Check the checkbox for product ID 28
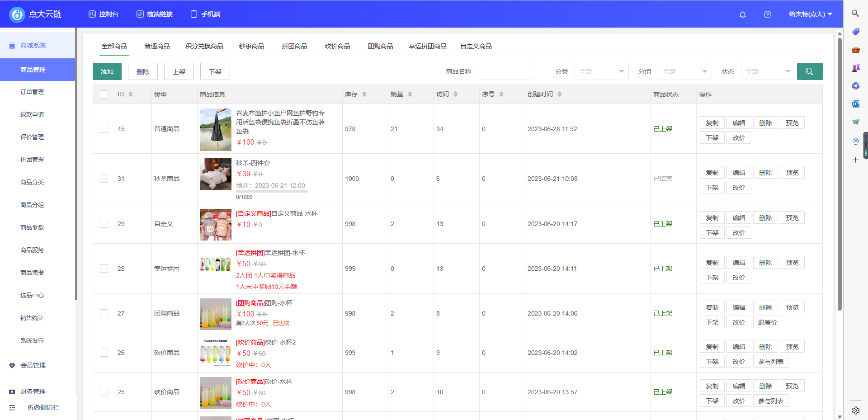The height and width of the screenshot is (420, 868). [104, 269]
